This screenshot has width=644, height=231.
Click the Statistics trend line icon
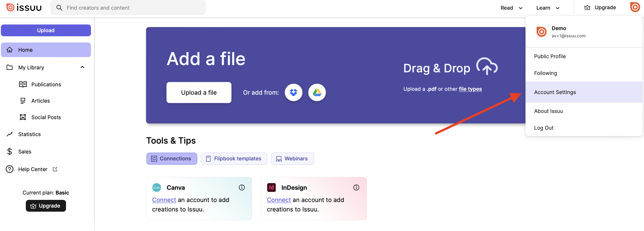(9, 134)
